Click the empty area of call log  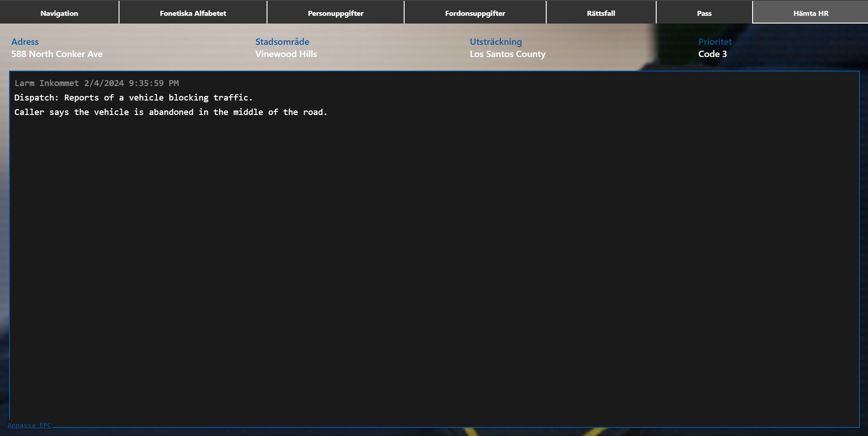pos(434,272)
